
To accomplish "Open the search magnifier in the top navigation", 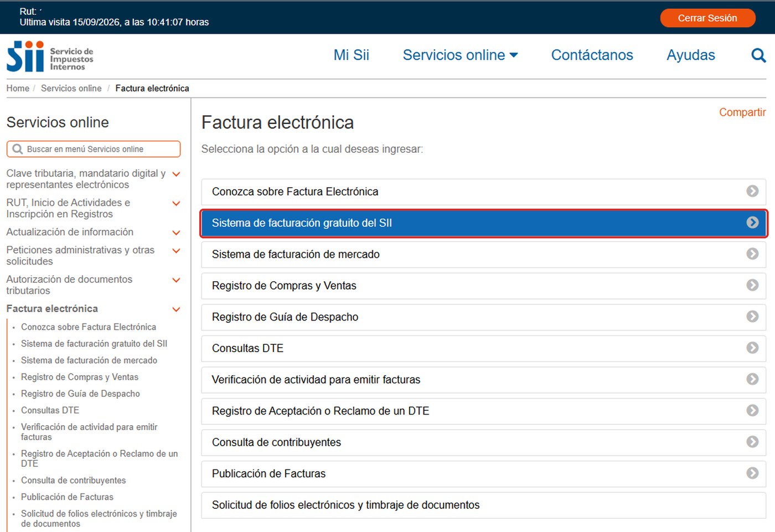I will 758,55.
